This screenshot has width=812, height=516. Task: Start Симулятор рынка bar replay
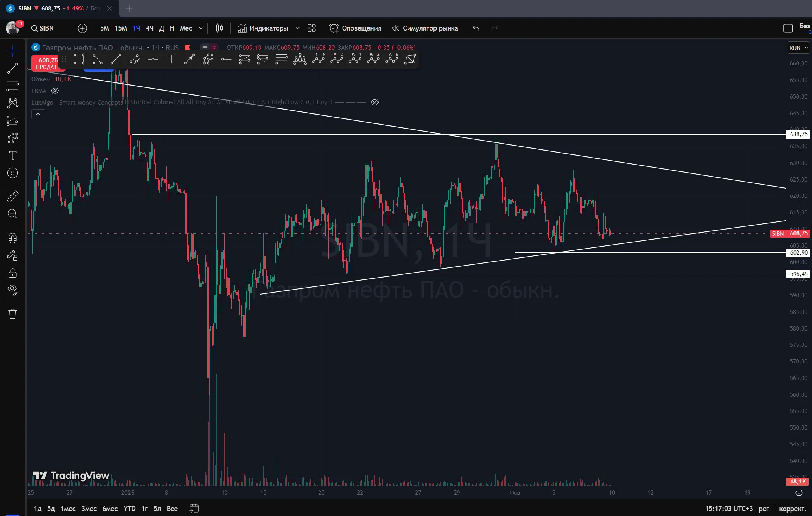coord(425,28)
